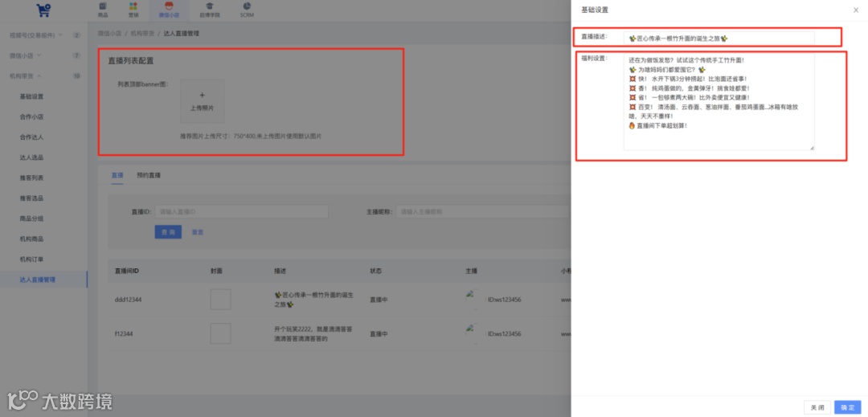Close the 基础设置 drawer with the X icon
The image size is (868, 417).
pos(857,10)
